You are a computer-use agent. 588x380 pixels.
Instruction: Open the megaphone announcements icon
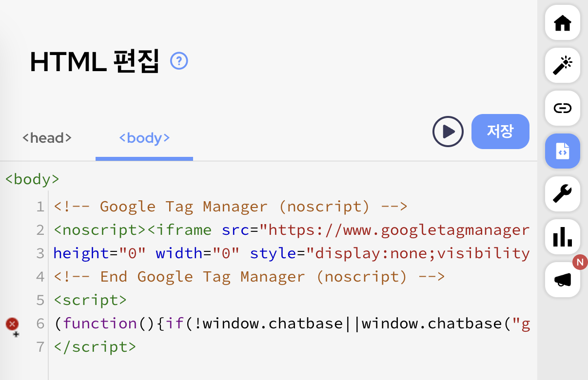[563, 280]
